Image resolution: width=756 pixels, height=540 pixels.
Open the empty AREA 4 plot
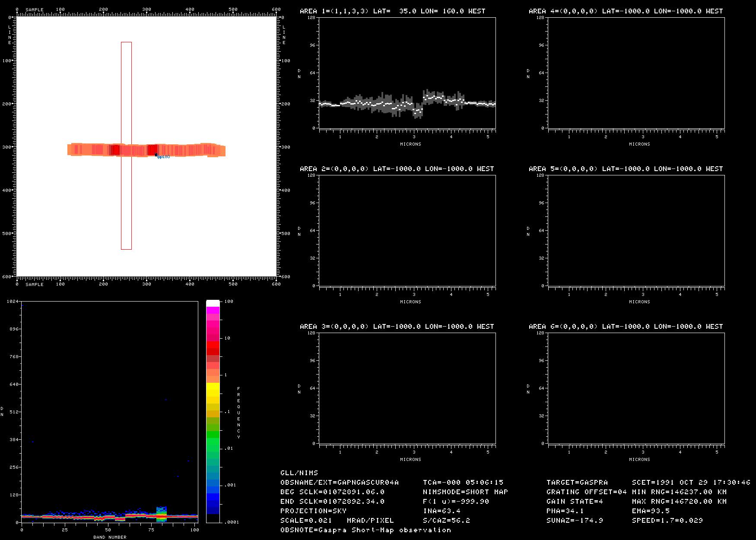coord(636,73)
